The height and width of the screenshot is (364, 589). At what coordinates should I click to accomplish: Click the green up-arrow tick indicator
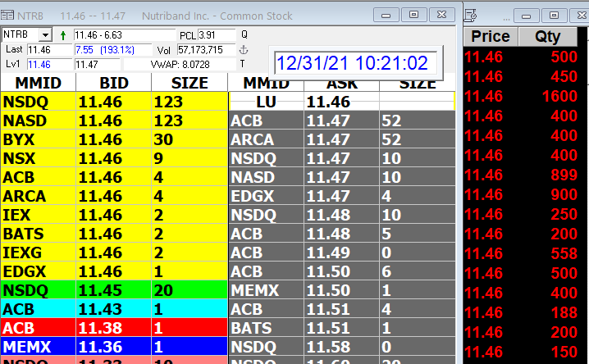pyautogui.click(x=62, y=35)
